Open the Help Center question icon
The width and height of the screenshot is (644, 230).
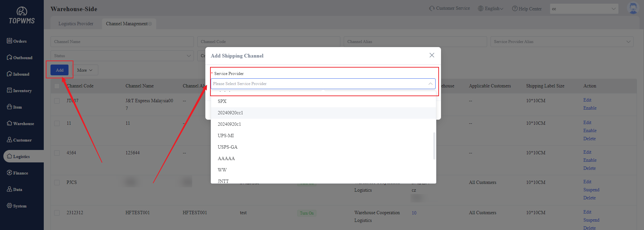(x=515, y=9)
